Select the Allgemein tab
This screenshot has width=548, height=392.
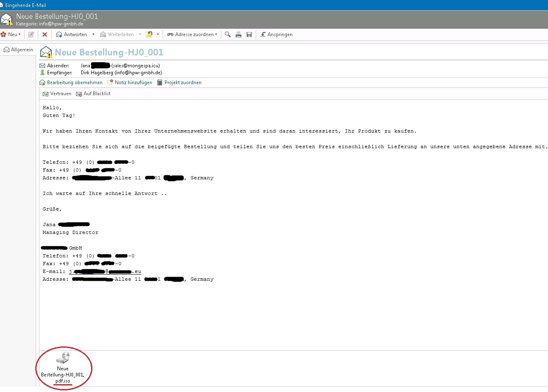18,50
